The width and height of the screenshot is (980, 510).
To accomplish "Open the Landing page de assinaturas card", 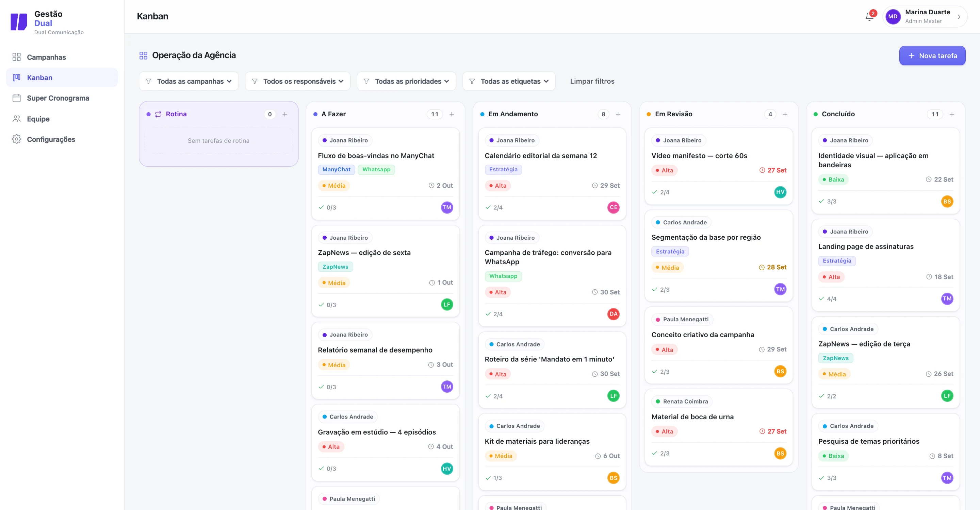I will click(x=886, y=265).
